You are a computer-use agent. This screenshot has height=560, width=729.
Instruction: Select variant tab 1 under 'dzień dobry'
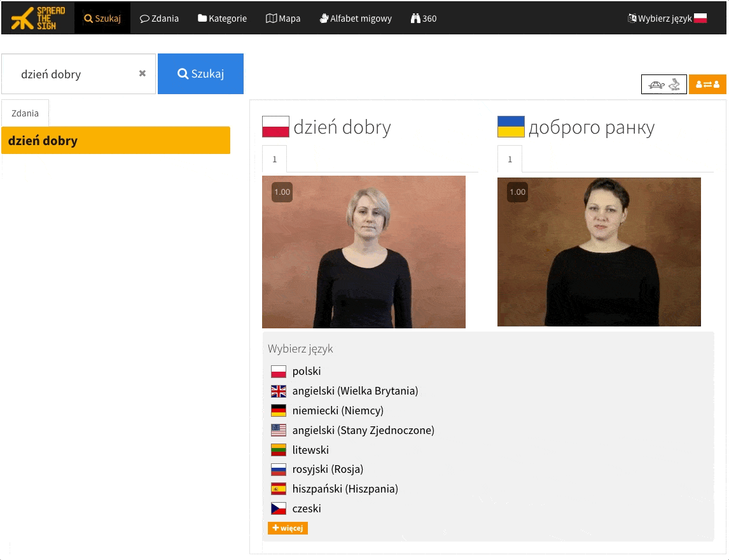[274, 159]
